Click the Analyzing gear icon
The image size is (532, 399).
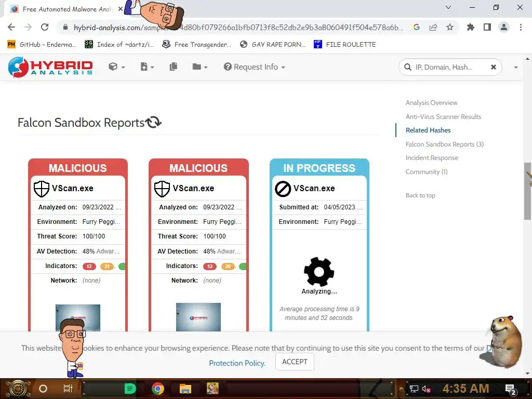pos(319,271)
